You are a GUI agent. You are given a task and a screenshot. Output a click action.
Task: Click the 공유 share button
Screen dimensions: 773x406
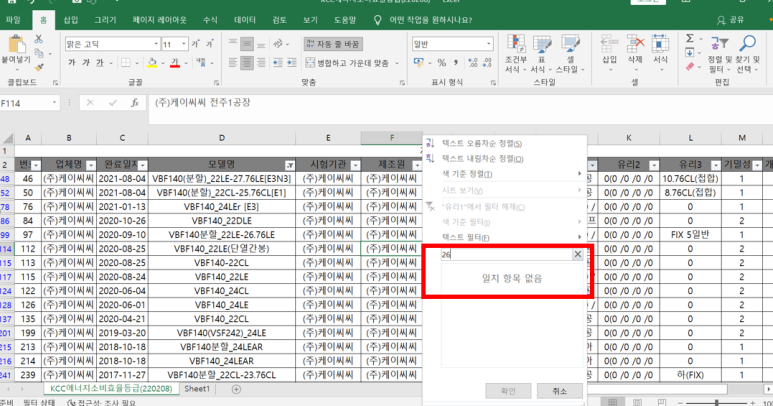(731, 20)
